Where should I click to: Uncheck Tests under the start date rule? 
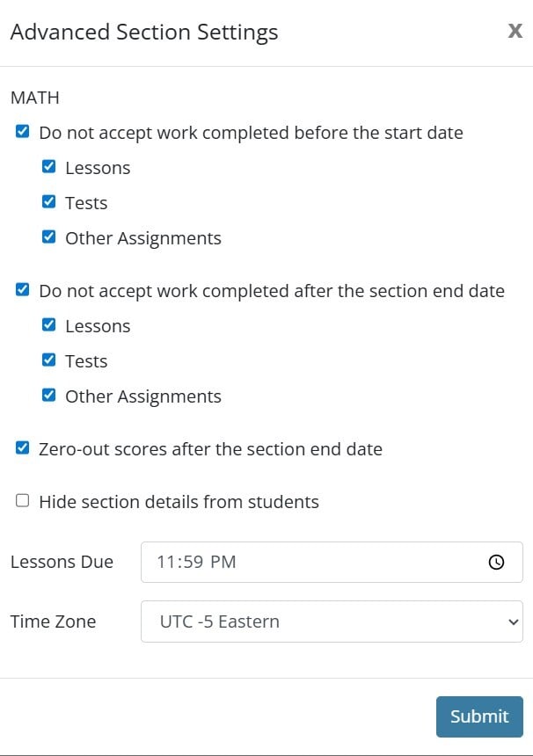click(x=48, y=200)
